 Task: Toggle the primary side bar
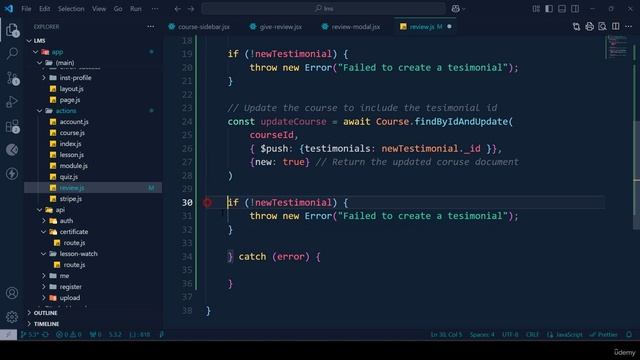click(549, 9)
